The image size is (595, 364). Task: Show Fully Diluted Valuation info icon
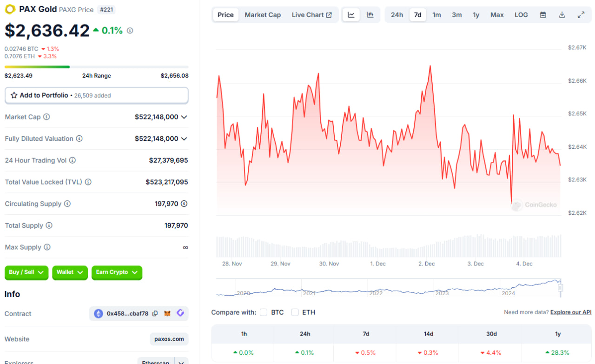[x=79, y=139]
